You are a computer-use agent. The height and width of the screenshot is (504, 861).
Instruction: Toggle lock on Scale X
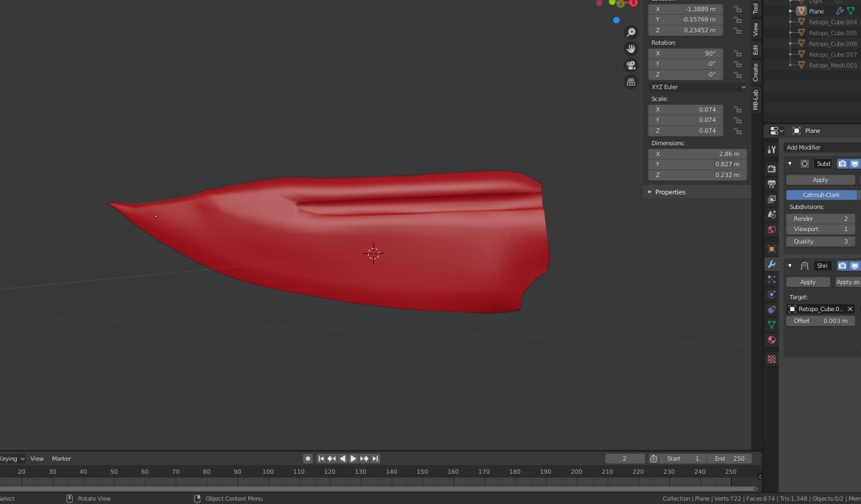[738, 110]
